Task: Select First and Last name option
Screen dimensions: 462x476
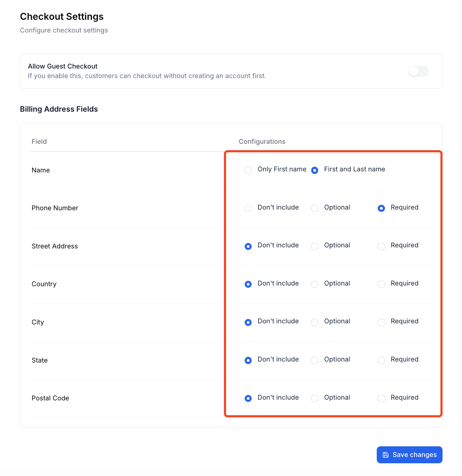Action: point(314,170)
